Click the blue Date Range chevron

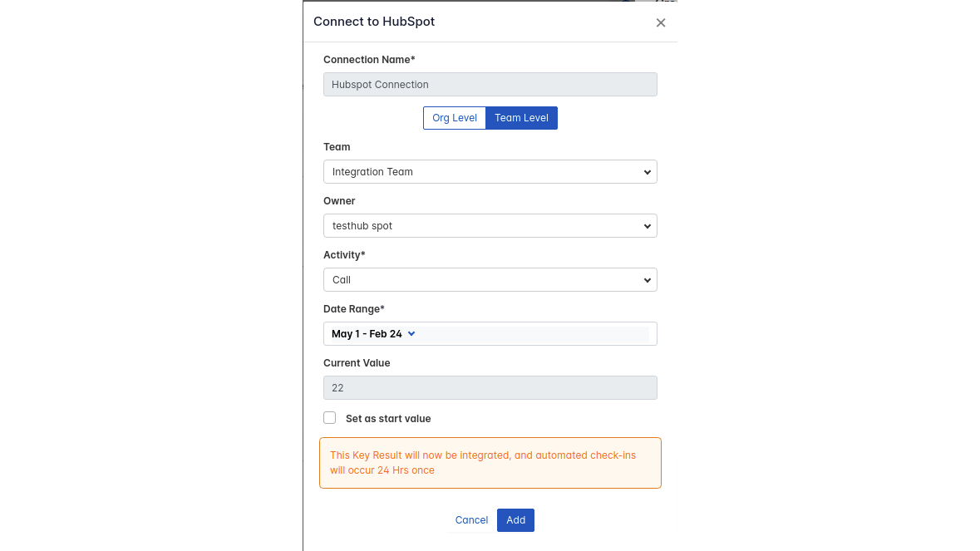[x=411, y=334]
